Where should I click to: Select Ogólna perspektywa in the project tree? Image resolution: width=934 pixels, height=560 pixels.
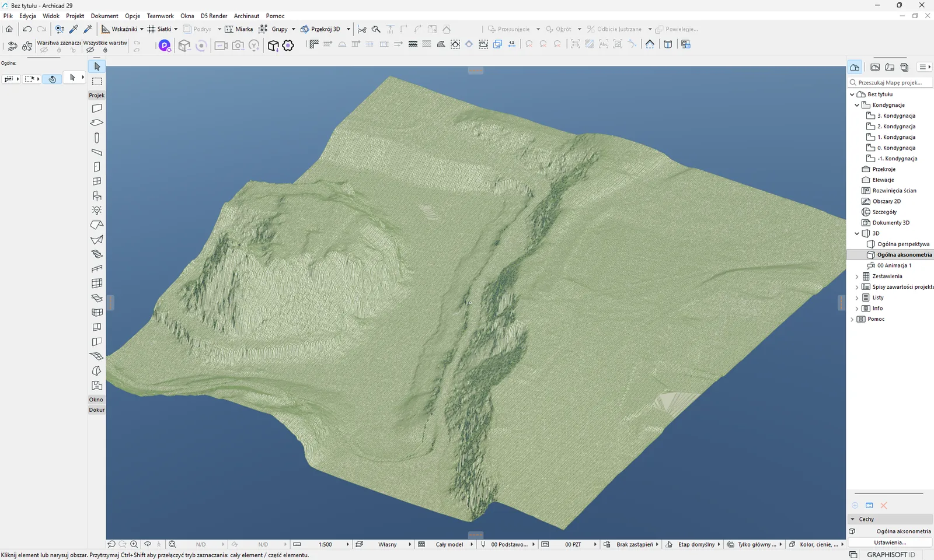pos(903,244)
